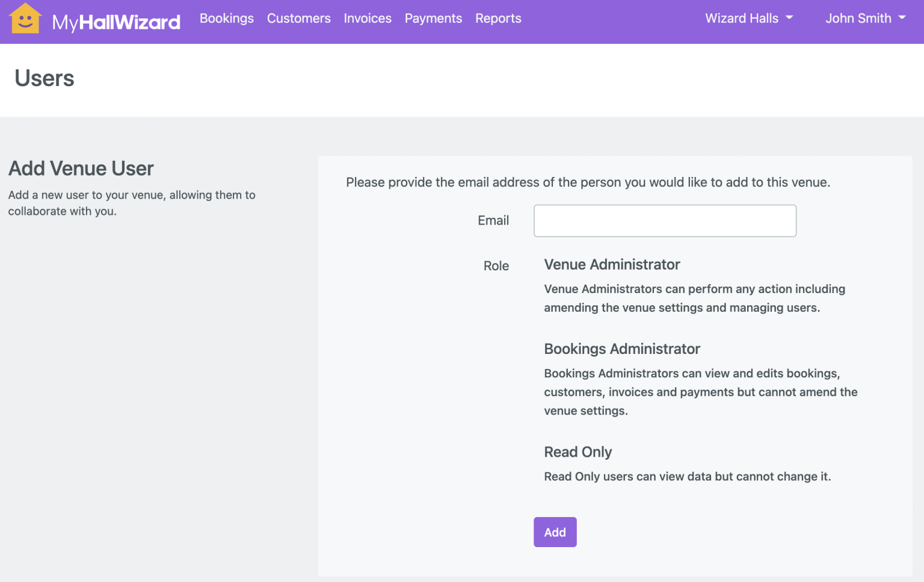The height and width of the screenshot is (582, 924).
Task: Click the Add button to add the user
Action: click(x=555, y=532)
